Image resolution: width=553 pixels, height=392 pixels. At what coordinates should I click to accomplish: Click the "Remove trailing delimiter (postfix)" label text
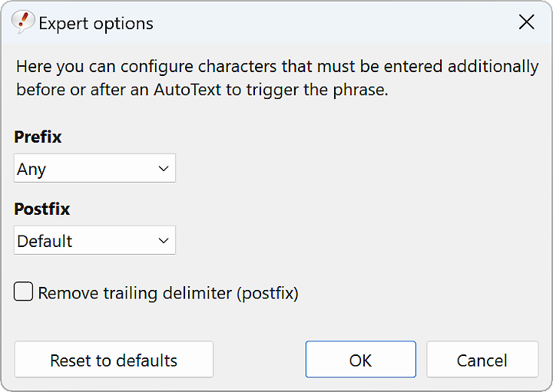tap(168, 293)
